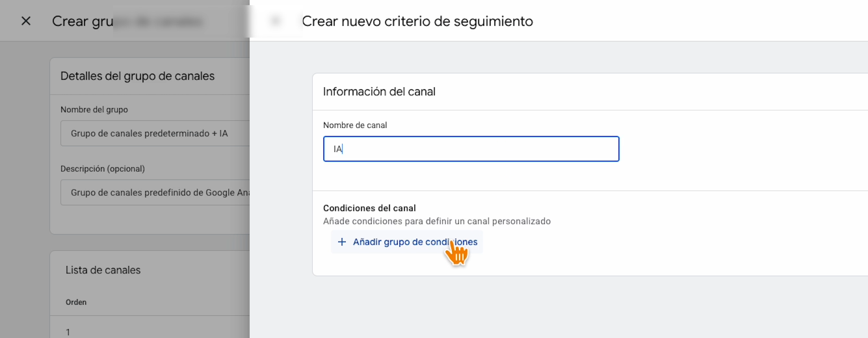Click Detalles del grupo de canales heading

(137, 76)
